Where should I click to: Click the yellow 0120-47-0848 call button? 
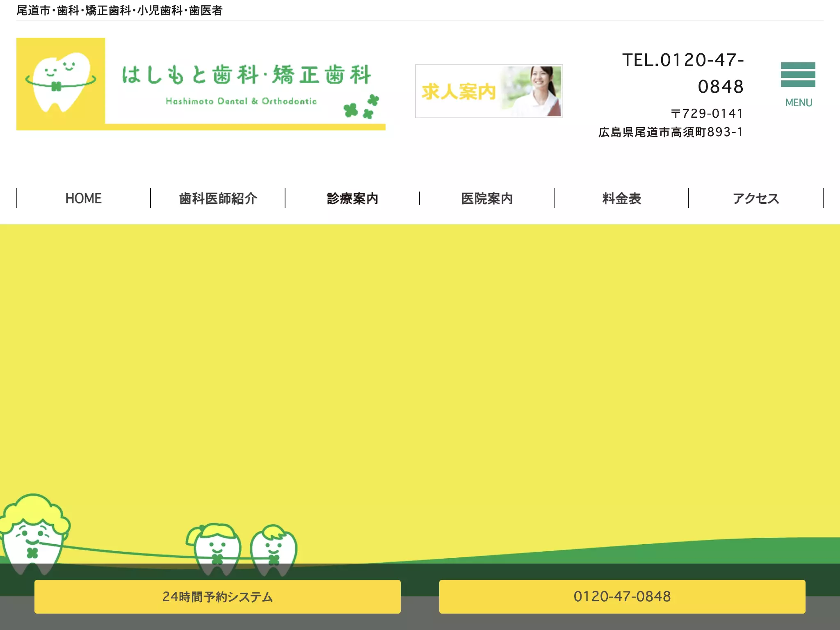click(x=622, y=597)
